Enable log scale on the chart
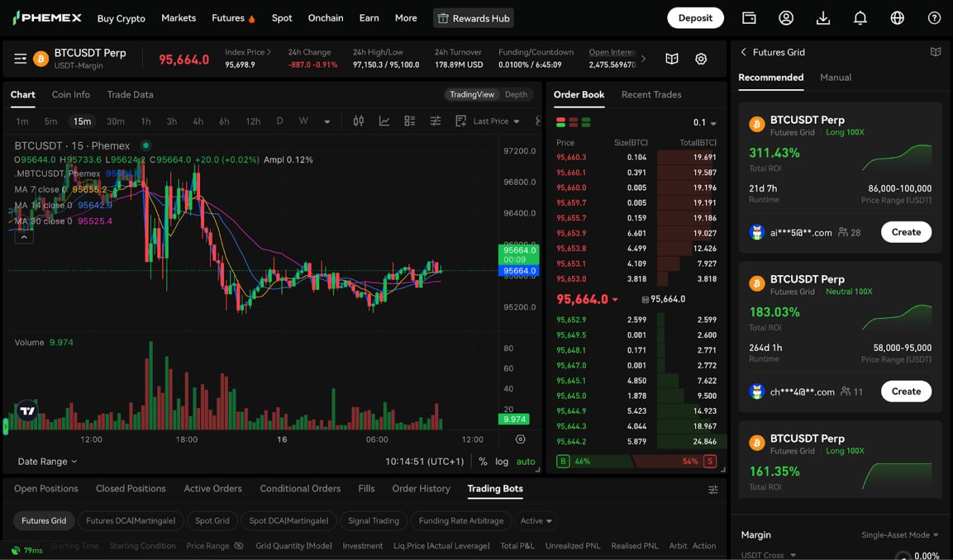Viewport: 953px width, 560px height. (501, 461)
